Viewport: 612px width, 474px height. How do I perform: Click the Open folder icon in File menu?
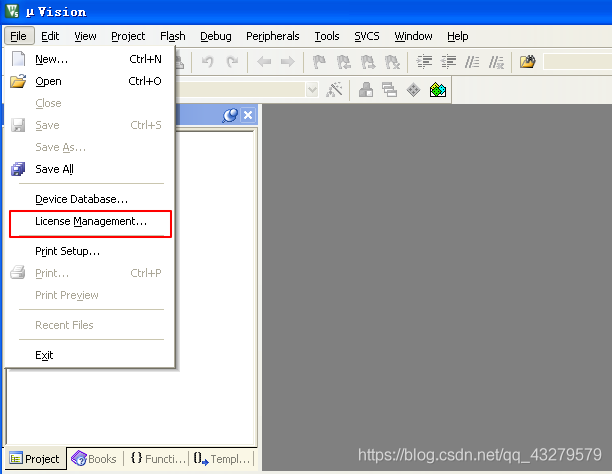(18, 81)
